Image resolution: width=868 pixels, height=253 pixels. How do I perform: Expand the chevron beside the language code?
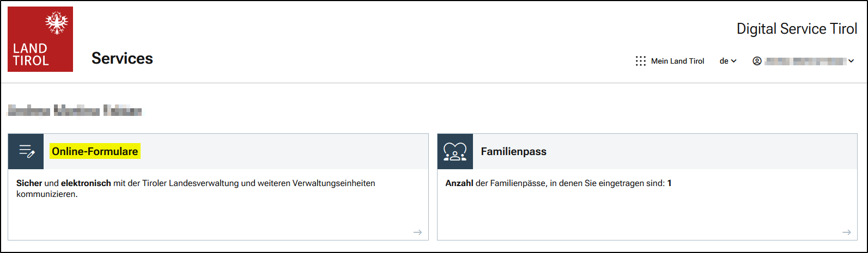pos(733,61)
